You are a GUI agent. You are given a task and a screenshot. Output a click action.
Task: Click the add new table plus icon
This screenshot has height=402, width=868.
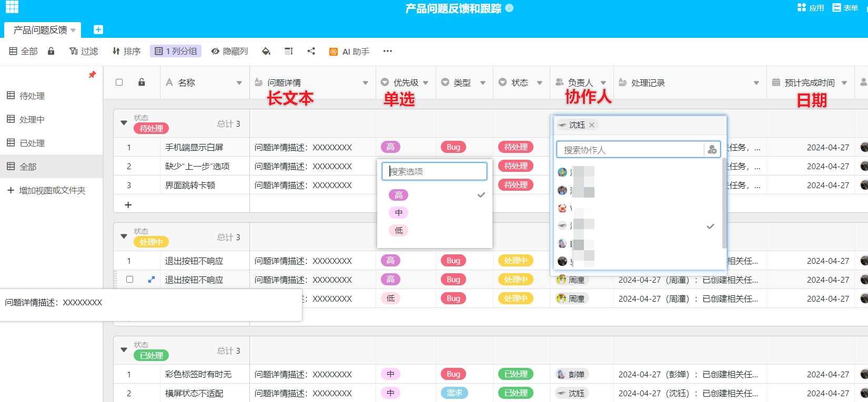98,29
